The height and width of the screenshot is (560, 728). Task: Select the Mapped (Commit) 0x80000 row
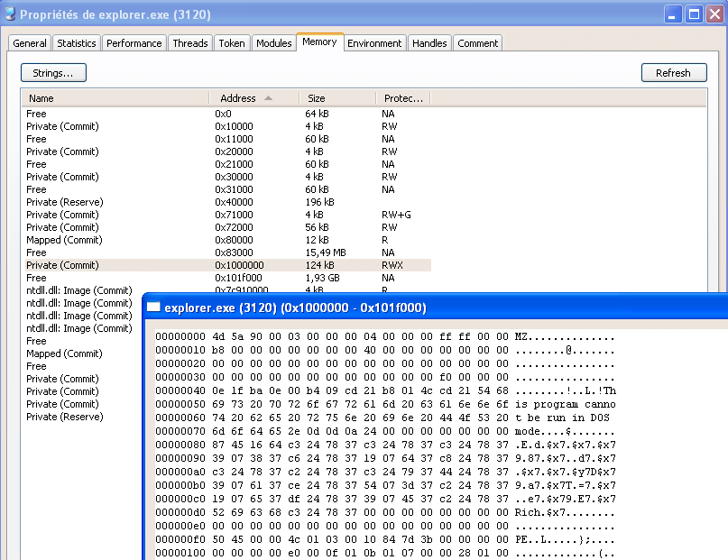[x=226, y=240]
